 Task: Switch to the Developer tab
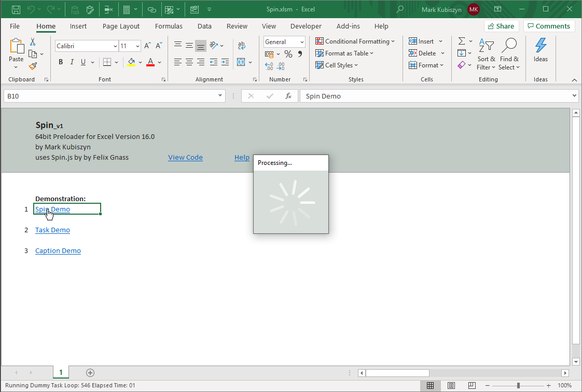click(x=306, y=26)
